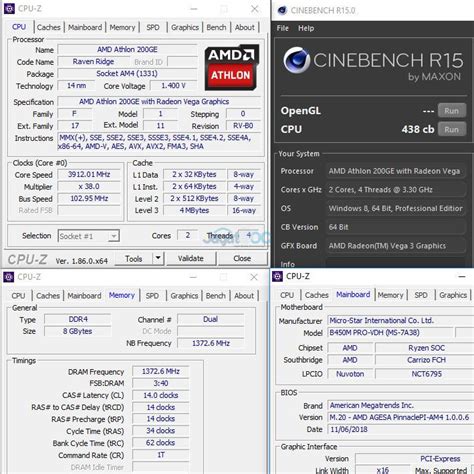Open About tab in top CPU-Z window

point(245,27)
